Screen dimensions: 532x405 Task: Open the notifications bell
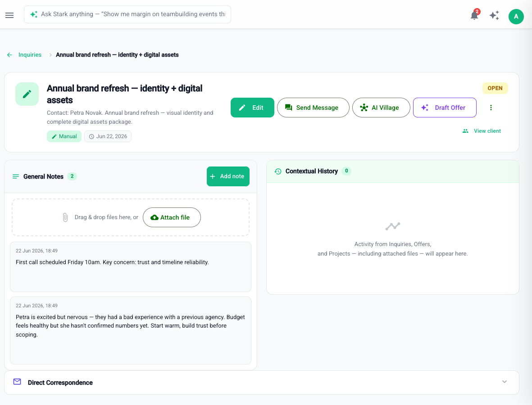click(474, 15)
